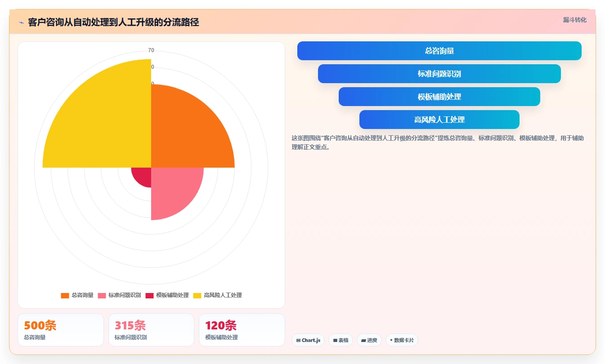Image resolution: width=605 pixels, height=364 pixels.
Task: Open the 120条 模板辅助处理 data card
Action: [242, 330]
